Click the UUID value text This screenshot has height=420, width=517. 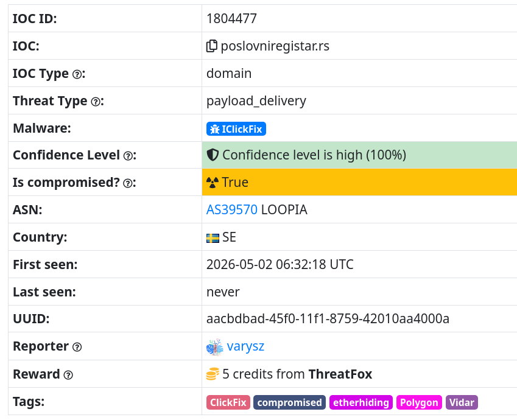pyautogui.click(x=328, y=319)
